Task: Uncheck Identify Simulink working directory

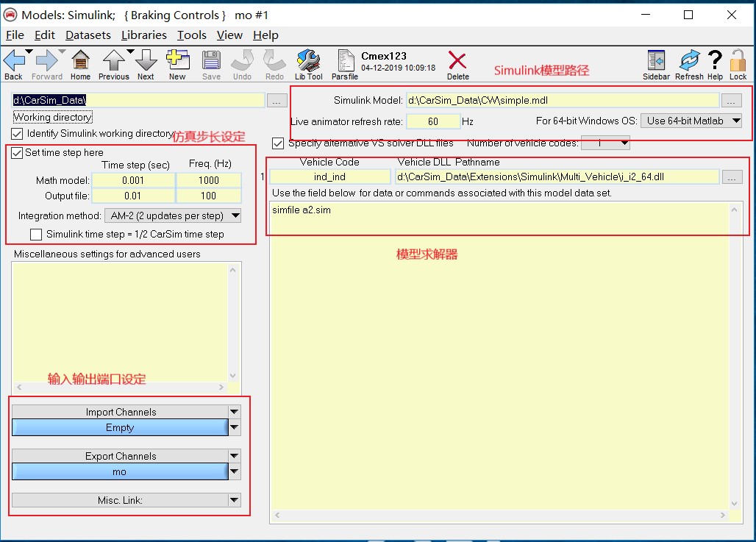Action: [18, 134]
